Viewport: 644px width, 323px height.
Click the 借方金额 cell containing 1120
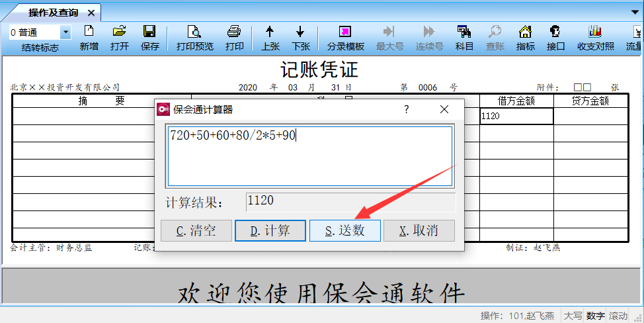click(516, 116)
